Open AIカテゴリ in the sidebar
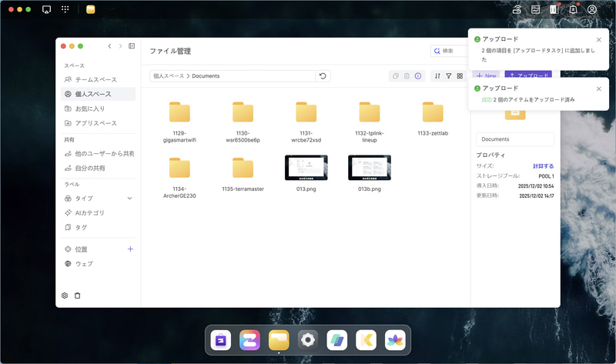This screenshot has height=364, width=616. click(99, 213)
